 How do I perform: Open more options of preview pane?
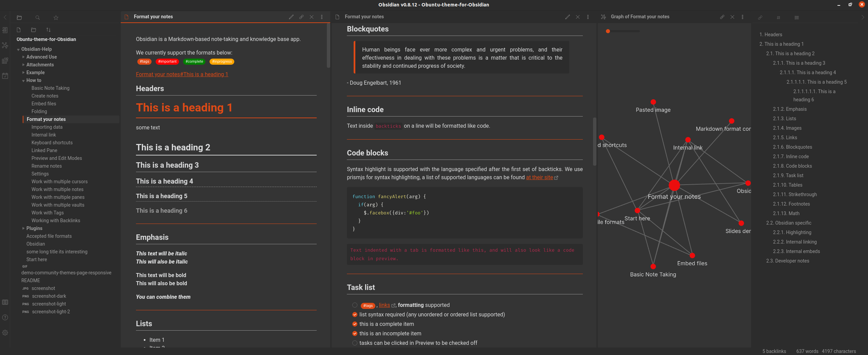coord(588,17)
